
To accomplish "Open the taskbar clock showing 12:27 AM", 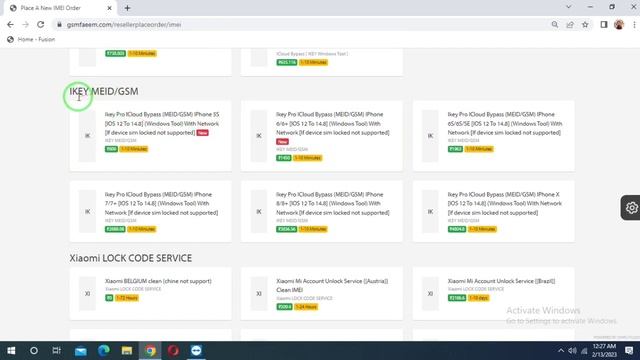I will click(x=604, y=351).
